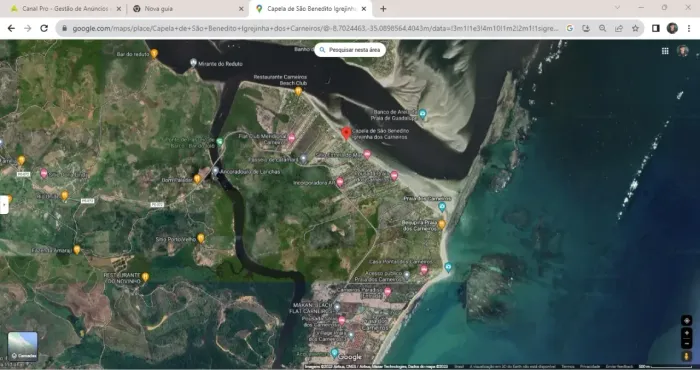Open the Privacidade footer link
700x370 pixels.
click(x=590, y=366)
